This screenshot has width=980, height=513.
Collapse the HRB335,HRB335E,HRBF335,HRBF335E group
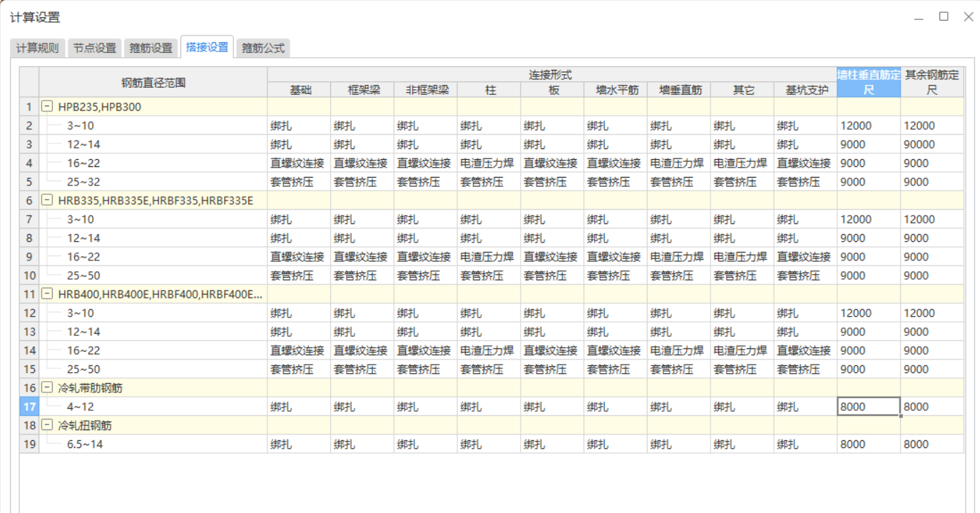(46, 200)
